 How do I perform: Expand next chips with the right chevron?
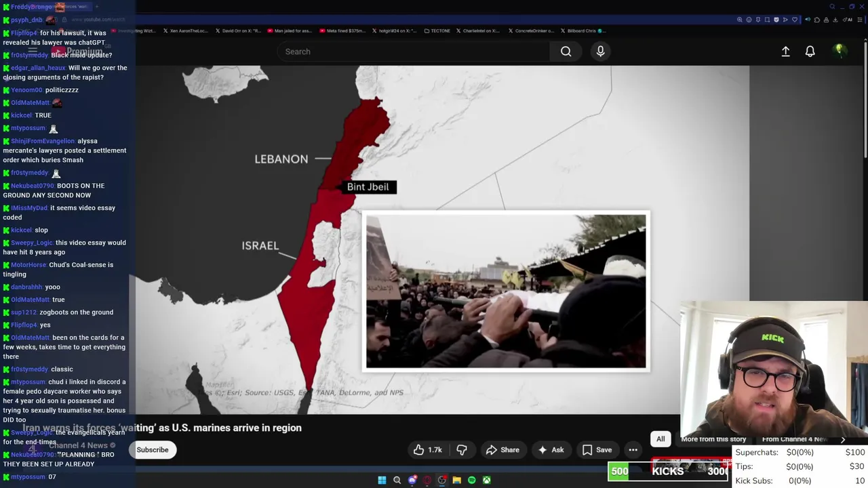843,439
